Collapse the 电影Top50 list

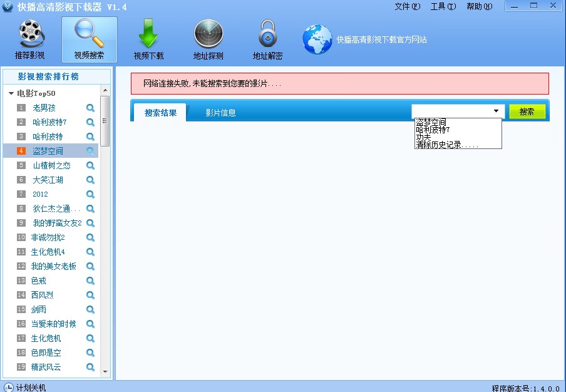pos(13,93)
